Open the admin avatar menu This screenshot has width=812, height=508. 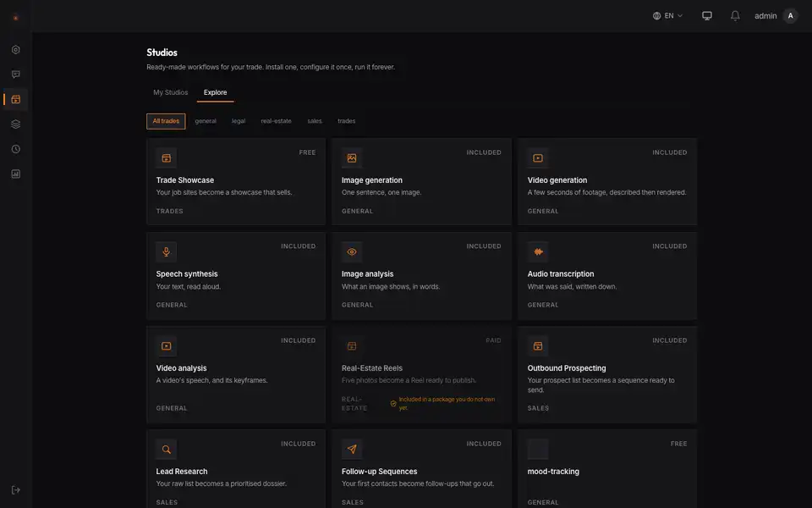[790, 16]
